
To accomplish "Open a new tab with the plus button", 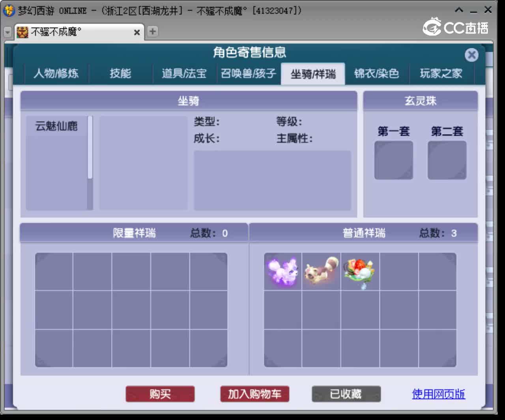I will click(x=152, y=32).
